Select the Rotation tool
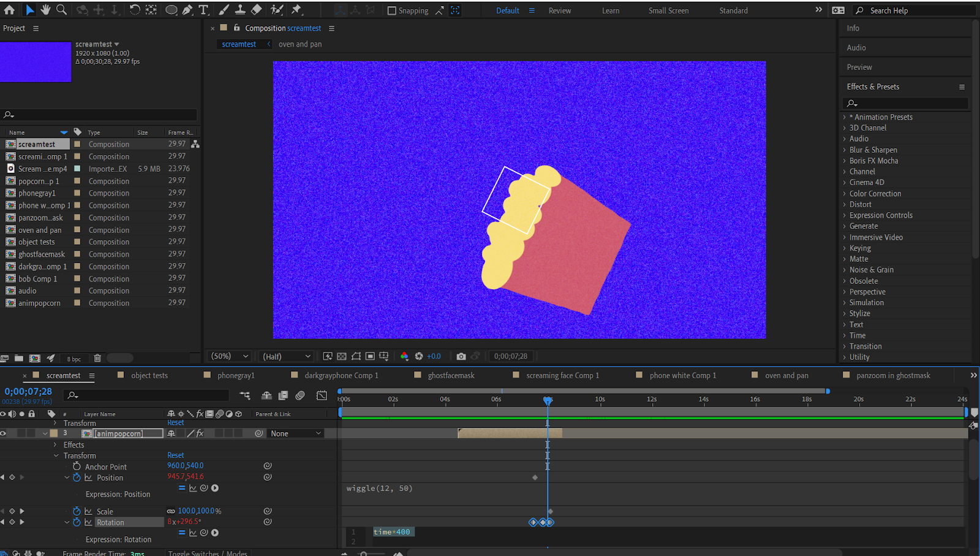This screenshot has height=556, width=980. 135,10
